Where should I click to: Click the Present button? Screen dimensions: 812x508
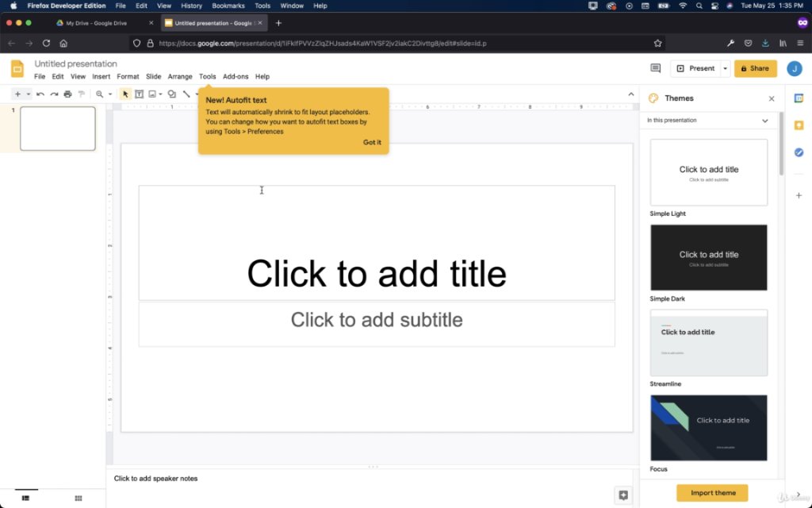tap(695, 68)
